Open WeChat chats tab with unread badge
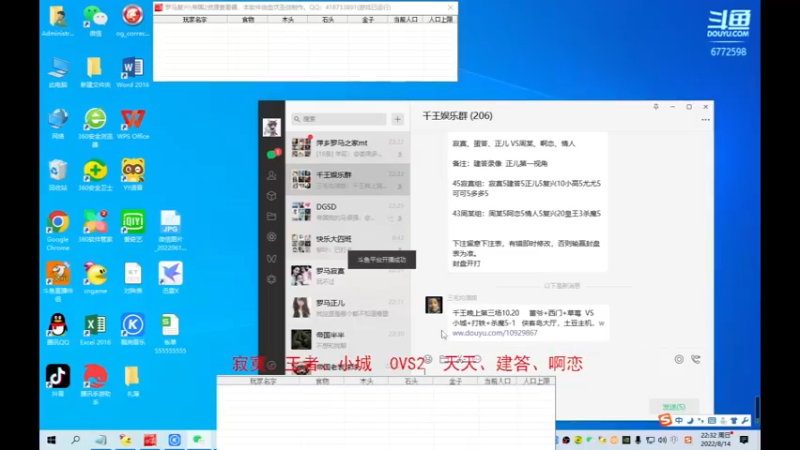This screenshot has height=450, width=800. point(272,154)
